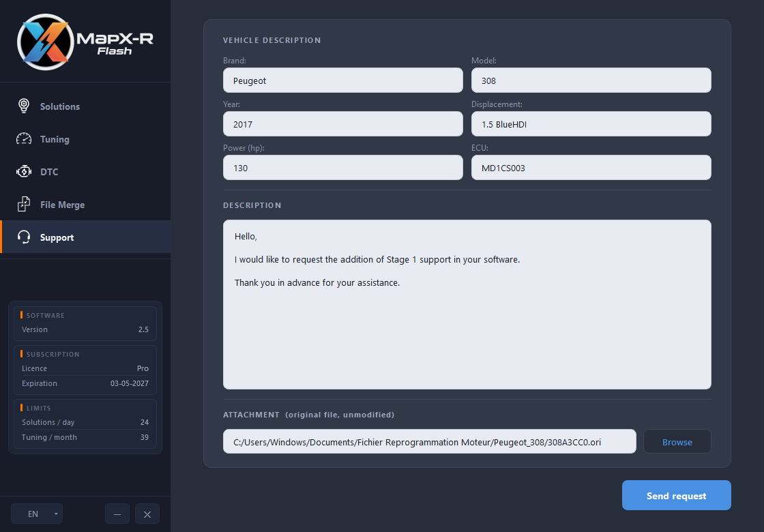Close the application with X button
This screenshot has height=532, width=764.
click(147, 514)
